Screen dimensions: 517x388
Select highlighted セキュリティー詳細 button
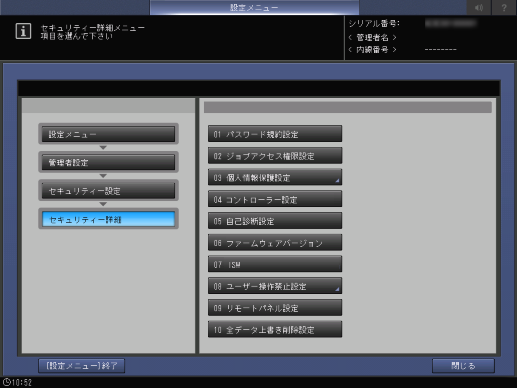point(108,219)
